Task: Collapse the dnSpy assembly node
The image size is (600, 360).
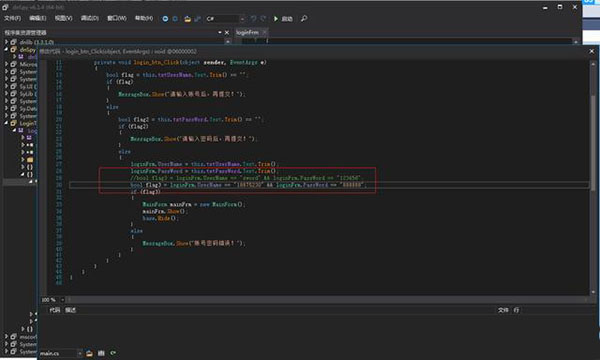Action: coord(7,49)
